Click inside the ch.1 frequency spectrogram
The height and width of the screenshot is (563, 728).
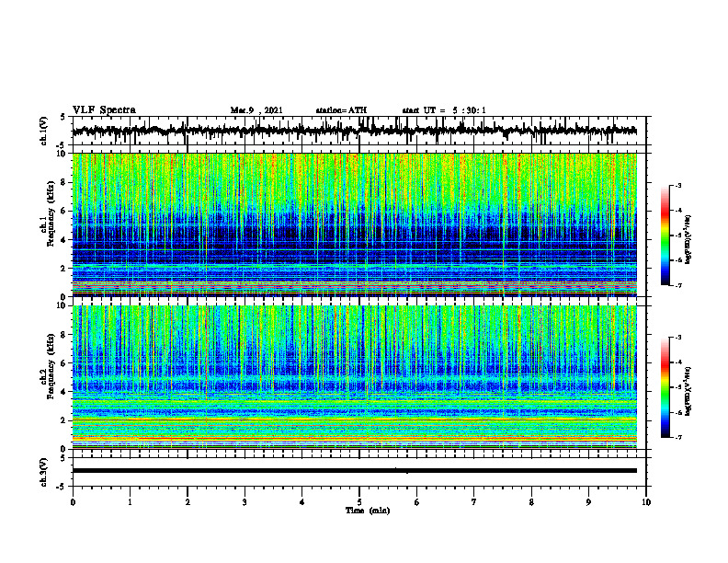(354, 224)
